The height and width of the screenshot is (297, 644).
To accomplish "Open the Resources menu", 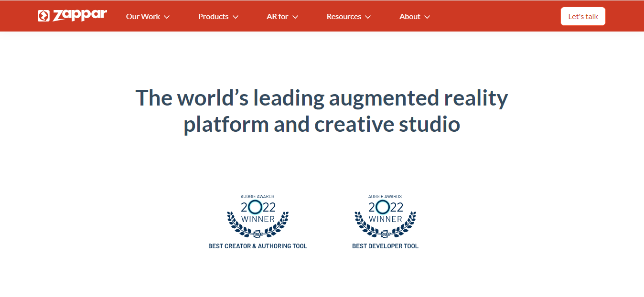I will tap(349, 16).
